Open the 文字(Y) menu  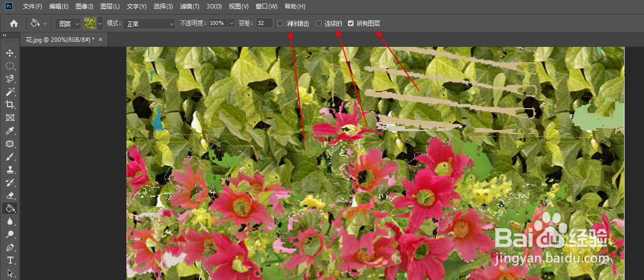point(136,6)
